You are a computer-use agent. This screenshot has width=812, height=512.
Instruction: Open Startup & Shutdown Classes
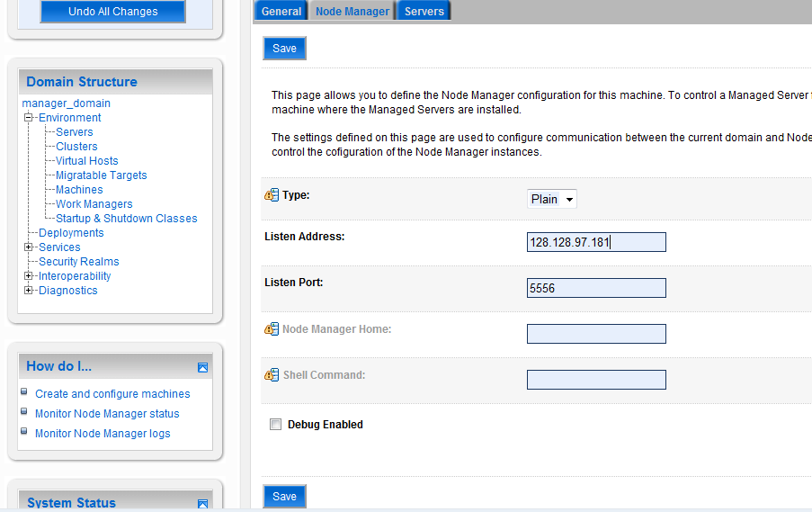click(x=127, y=219)
